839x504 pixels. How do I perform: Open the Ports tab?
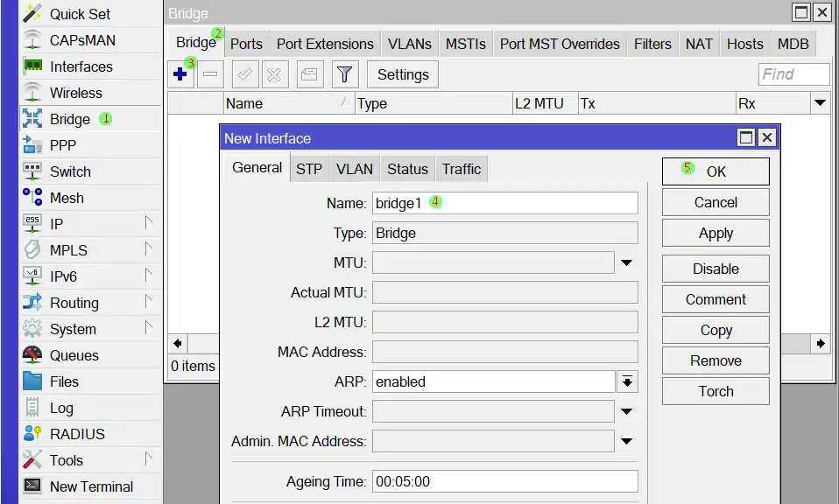(x=246, y=44)
